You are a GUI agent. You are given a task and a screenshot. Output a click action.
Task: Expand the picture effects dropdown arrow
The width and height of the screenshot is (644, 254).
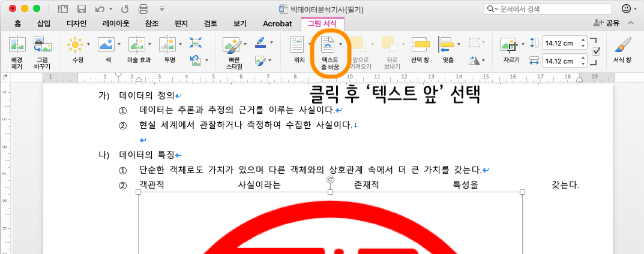[270, 61]
